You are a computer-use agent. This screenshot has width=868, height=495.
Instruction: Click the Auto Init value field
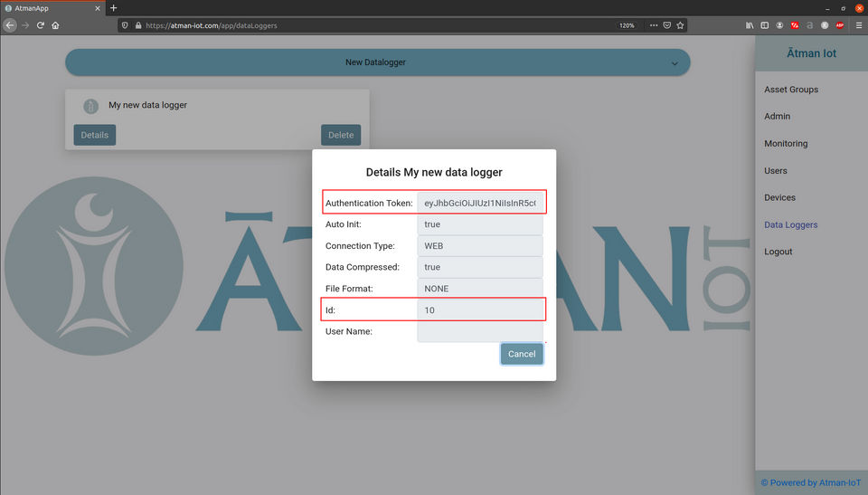tap(480, 224)
